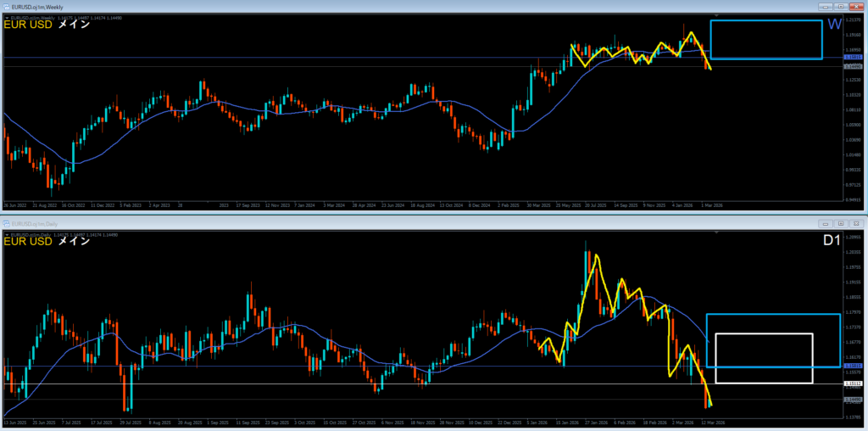Select the blue horizontal line price tag on Weekly chart

tap(852, 57)
